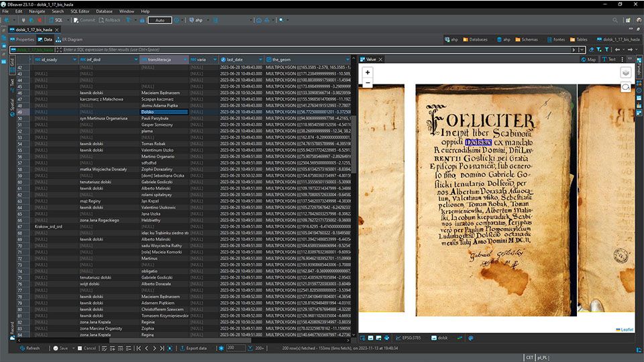Open the Database menu

[x=104, y=11]
